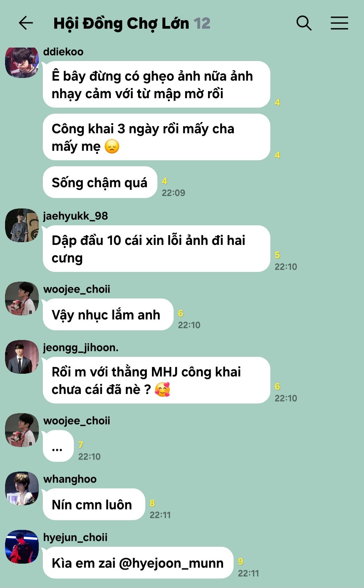364x588 pixels.
Task: Select the 'Công khai 3 ngày' message bubble
Action: click(x=157, y=137)
